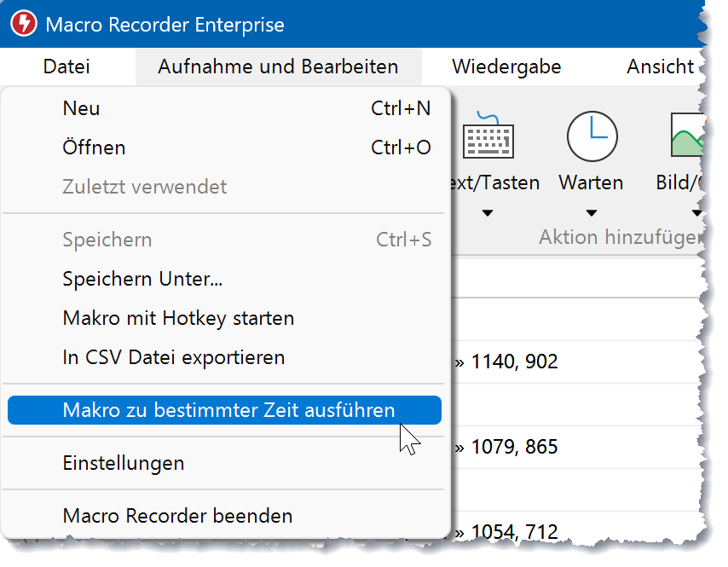Screen dimensions: 728x567
Task: Expand the dropdown arrow under Text/Tasten
Action: (x=488, y=213)
